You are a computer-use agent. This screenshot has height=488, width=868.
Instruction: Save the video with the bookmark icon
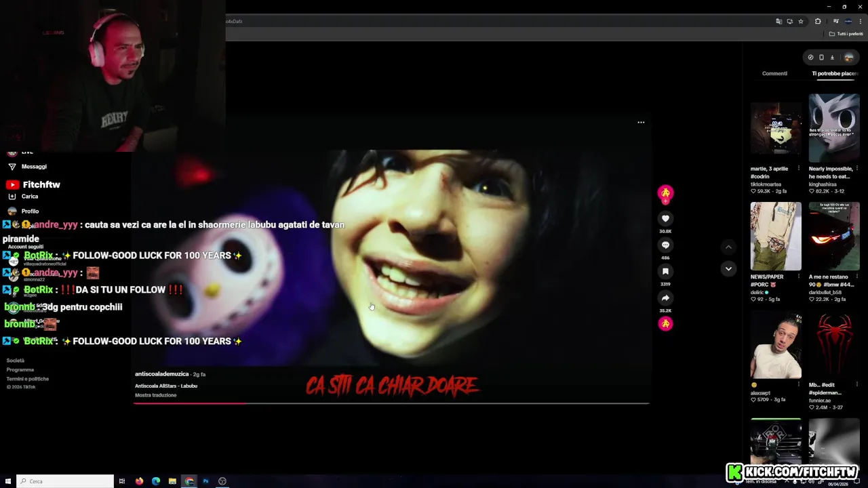665,271
